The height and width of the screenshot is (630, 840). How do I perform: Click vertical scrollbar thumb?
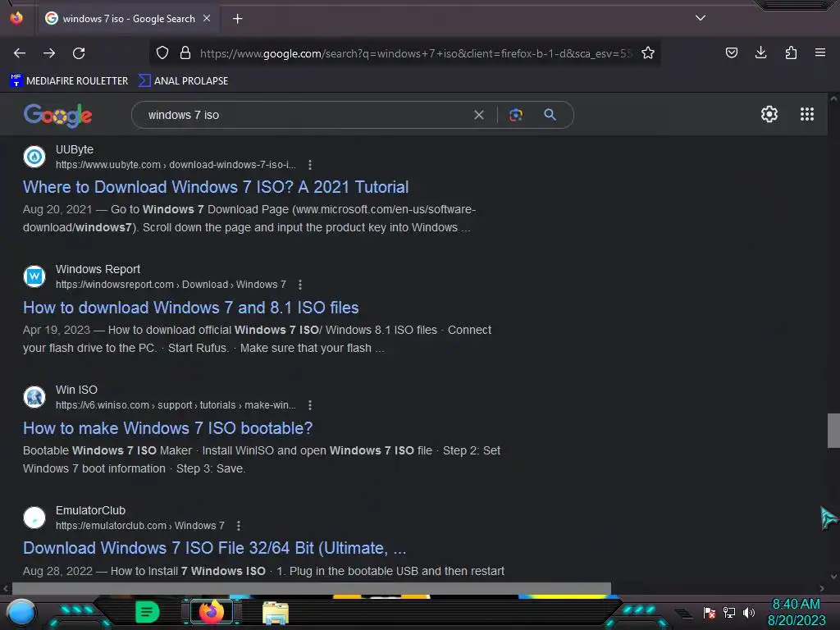[833, 430]
